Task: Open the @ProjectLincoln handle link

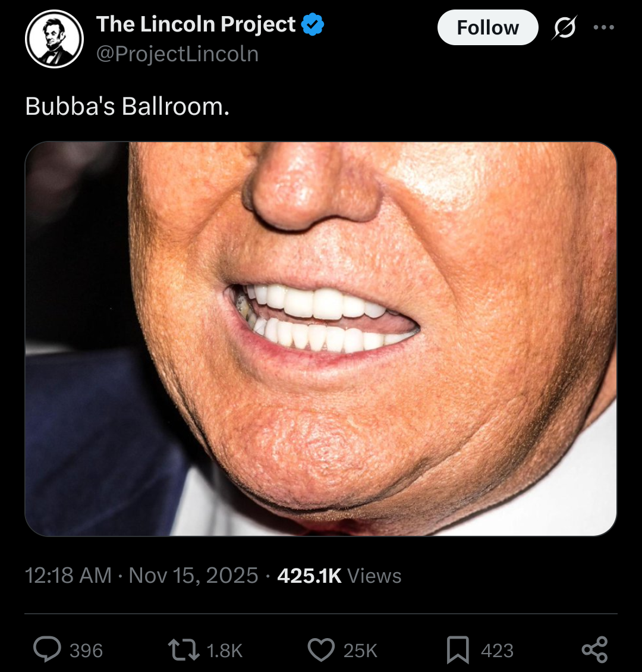Action: pyautogui.click(x=177, y=54)
